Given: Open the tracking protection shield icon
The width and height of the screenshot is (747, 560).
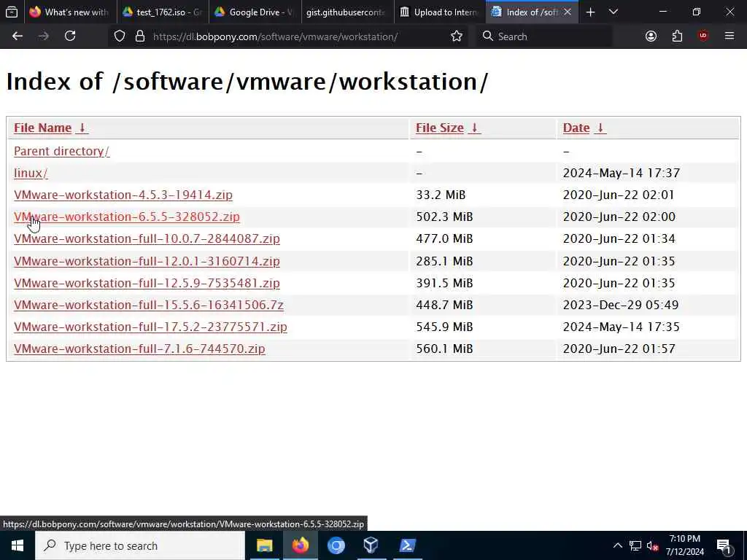Looking at the screenshot, I should click(x=120, y=36).
